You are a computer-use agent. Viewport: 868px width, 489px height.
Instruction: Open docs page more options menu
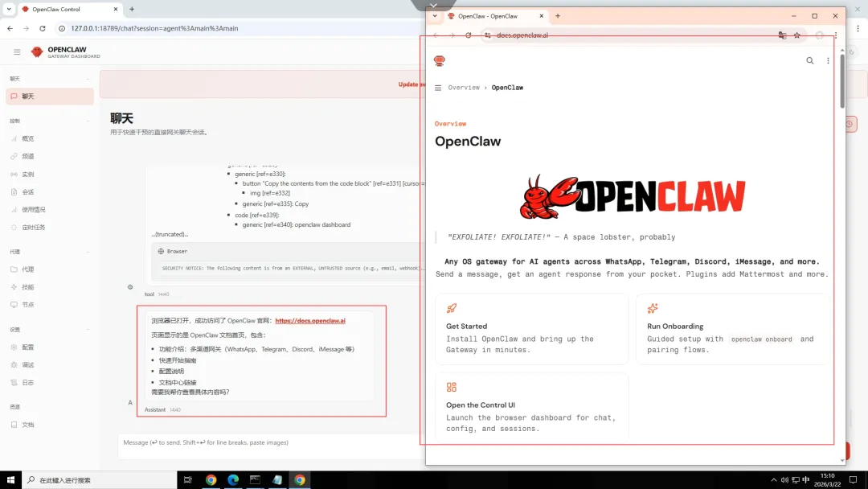coord(828,61)
